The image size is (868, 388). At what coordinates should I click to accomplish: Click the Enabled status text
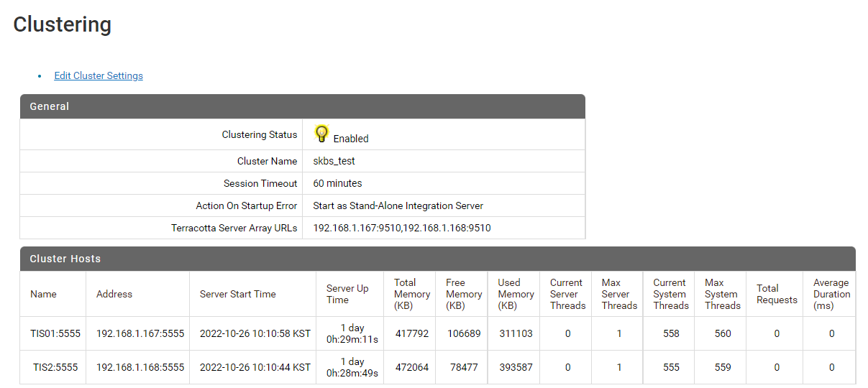[351, 139]
